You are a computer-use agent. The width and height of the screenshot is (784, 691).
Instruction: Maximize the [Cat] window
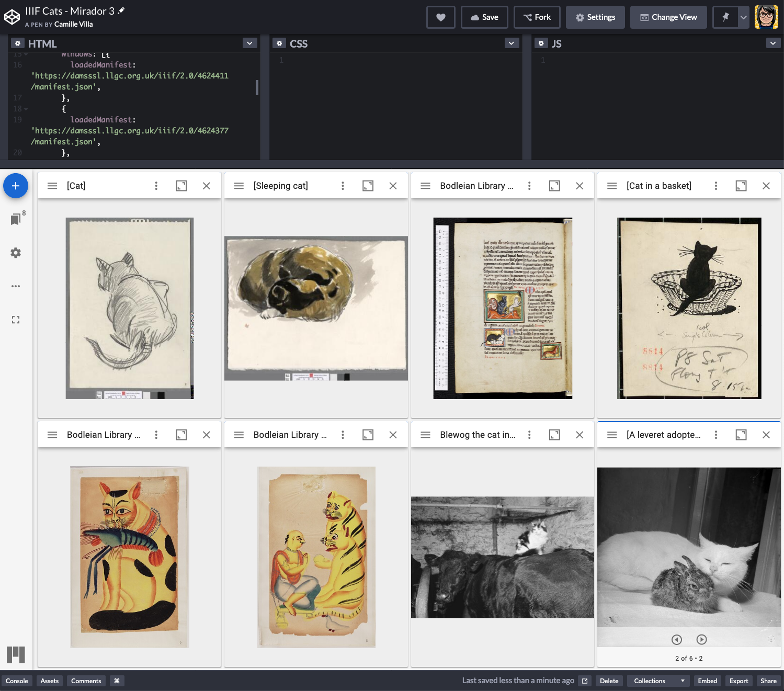pyautogui.click(x=181, y=186)
